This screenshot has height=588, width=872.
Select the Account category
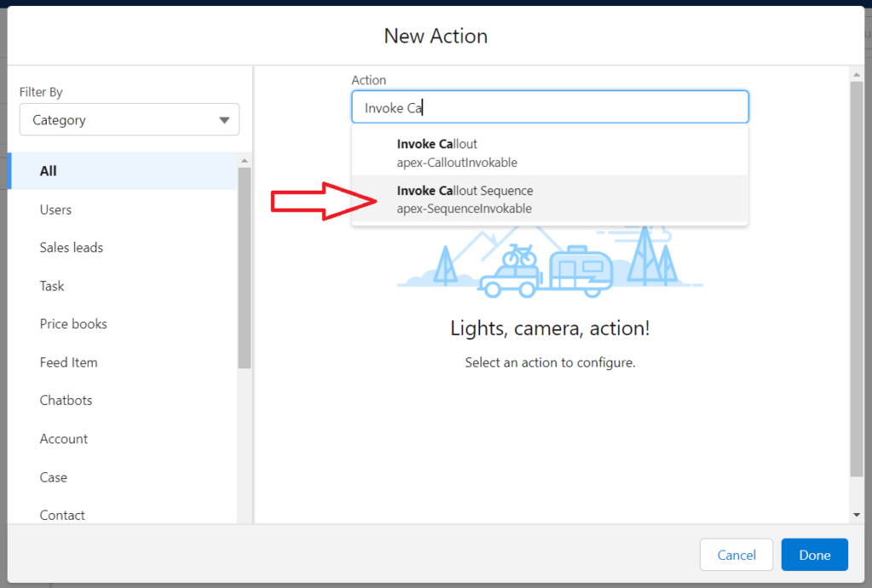tap(64, 439)
